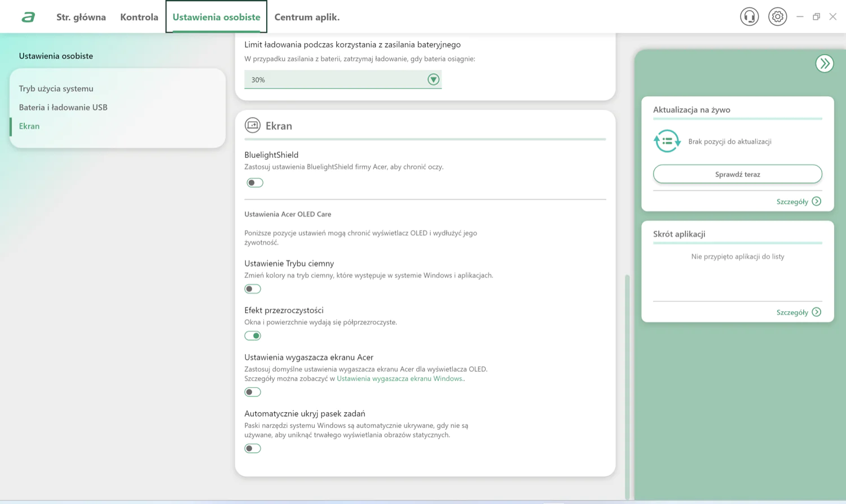Click the Ekran section heading
846x504 pixels.
[279, 126]
